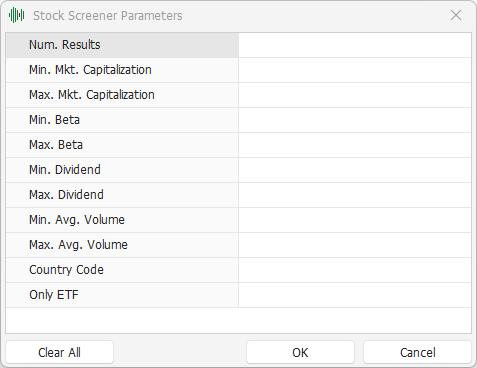The height and width of the screenshot is (368, 477).
Task: Click the Num. Results value field
Action: pyautogui.click(x=355, y=45)
